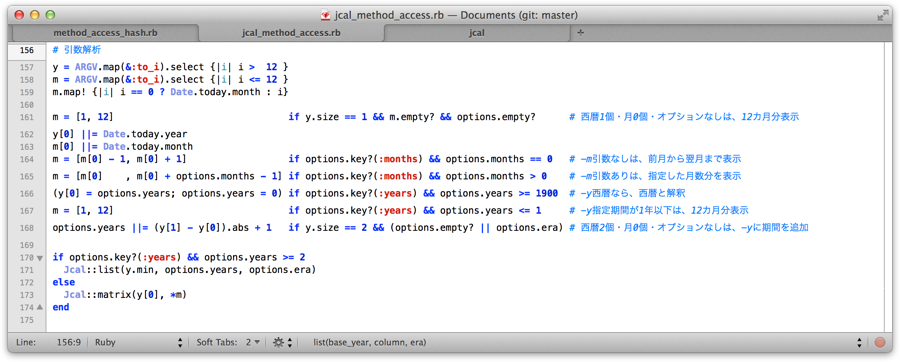Click the 'Jcal::matrix(y[0], *m)' line
Viewport: 900px width, 362px height.
click(126, 295)
